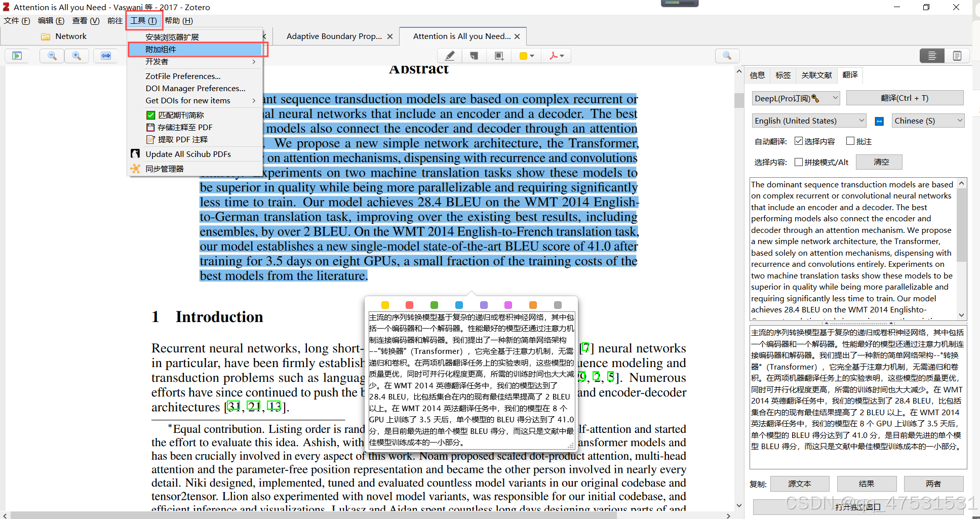Click the source text box in translate panel
The image size is (980, 519).
pyautogui.click(x=853, y=249)
